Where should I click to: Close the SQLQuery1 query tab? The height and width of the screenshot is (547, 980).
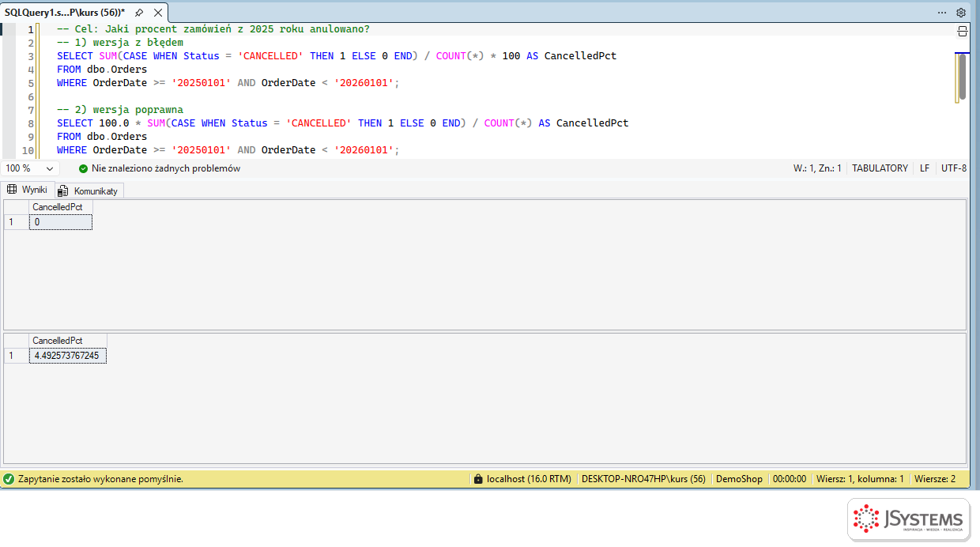tap(158, 13)
